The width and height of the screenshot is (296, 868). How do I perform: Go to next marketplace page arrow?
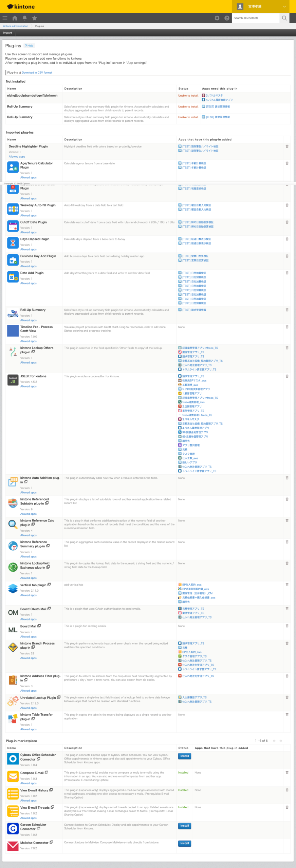(x=281, y=741)
